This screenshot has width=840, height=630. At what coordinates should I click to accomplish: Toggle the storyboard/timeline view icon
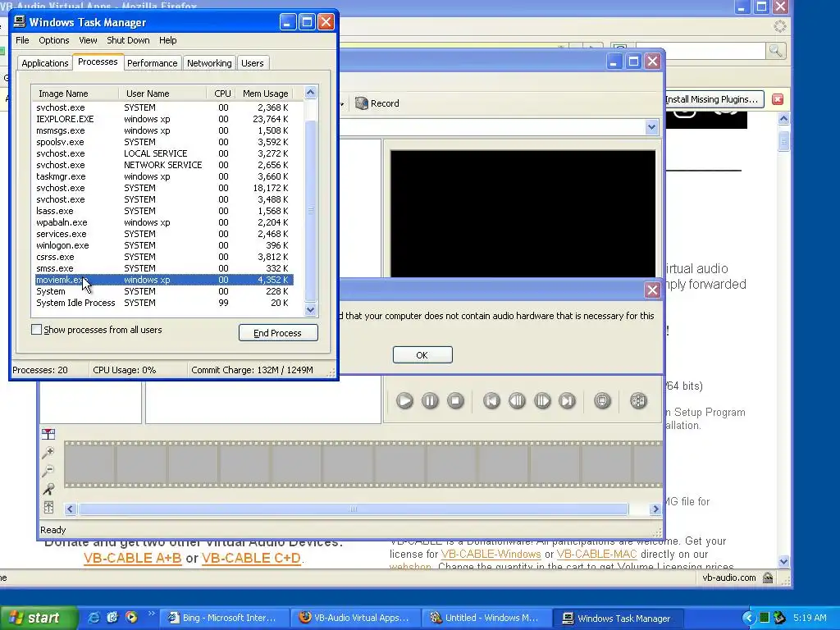48,434
